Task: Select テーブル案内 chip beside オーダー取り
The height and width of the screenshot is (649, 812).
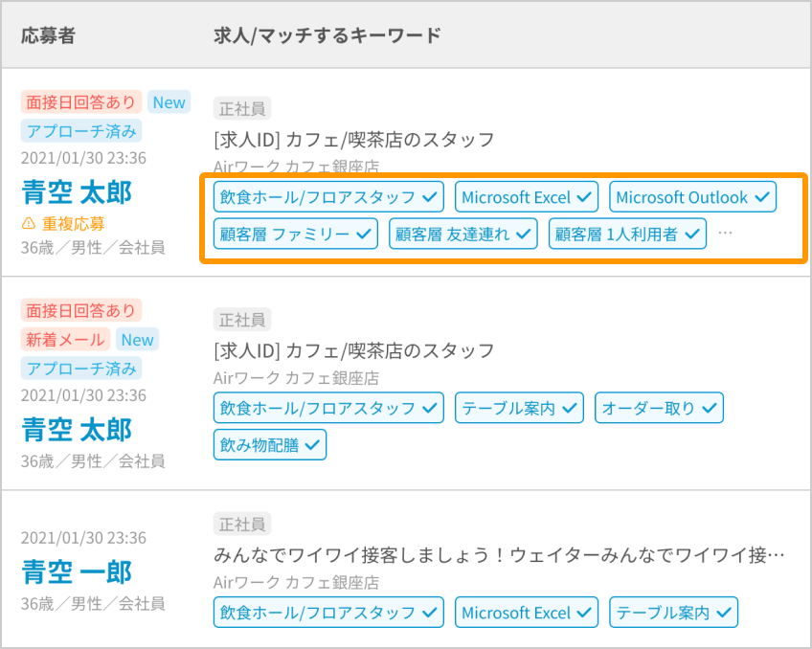Action: click(x=519, y=408)
